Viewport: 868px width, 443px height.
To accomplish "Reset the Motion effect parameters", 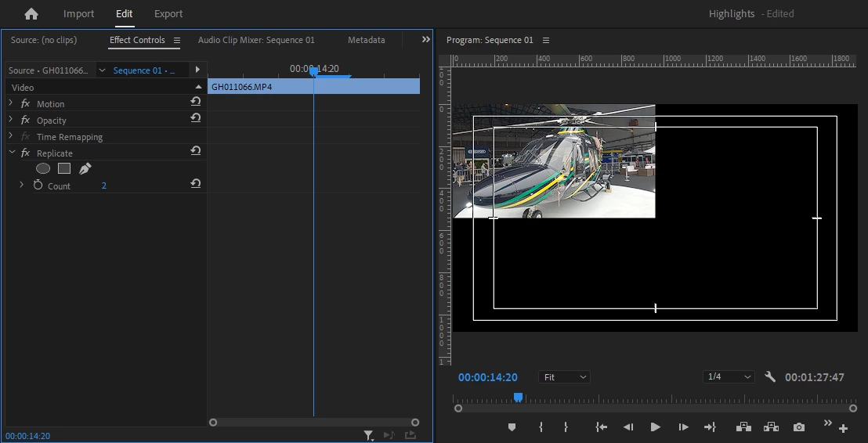I will tap(195, 102).
